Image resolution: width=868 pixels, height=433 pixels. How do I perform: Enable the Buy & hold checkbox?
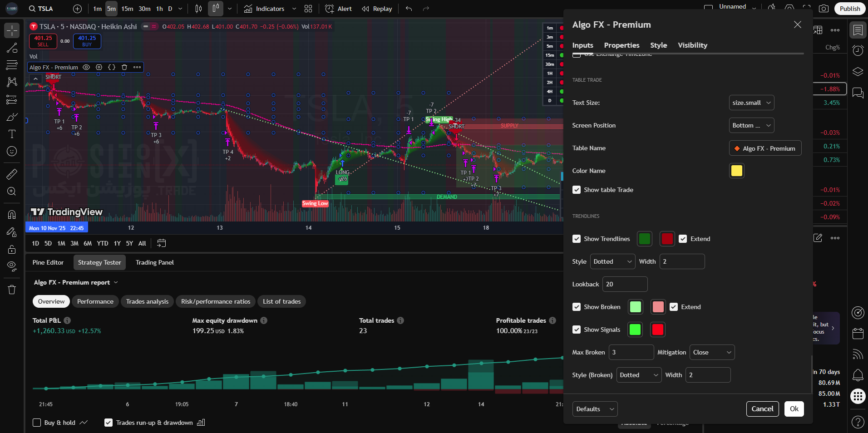coord(37,423)
